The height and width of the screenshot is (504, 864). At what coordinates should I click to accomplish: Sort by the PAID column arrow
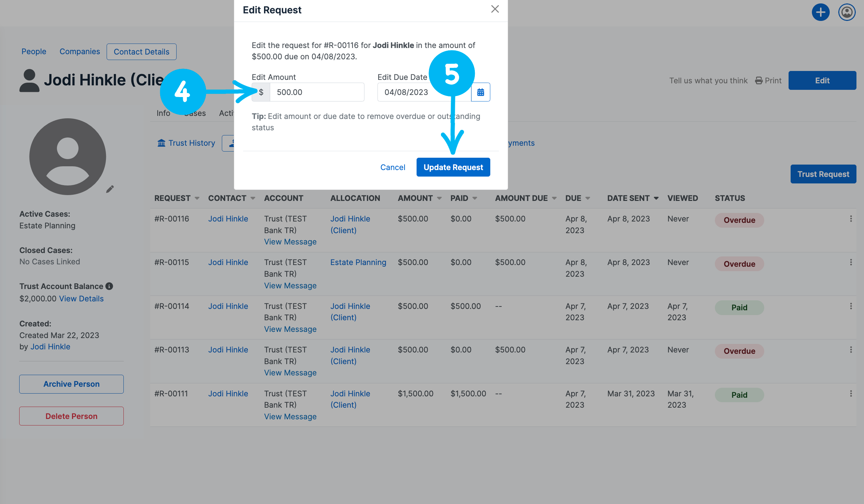(475, 199)
